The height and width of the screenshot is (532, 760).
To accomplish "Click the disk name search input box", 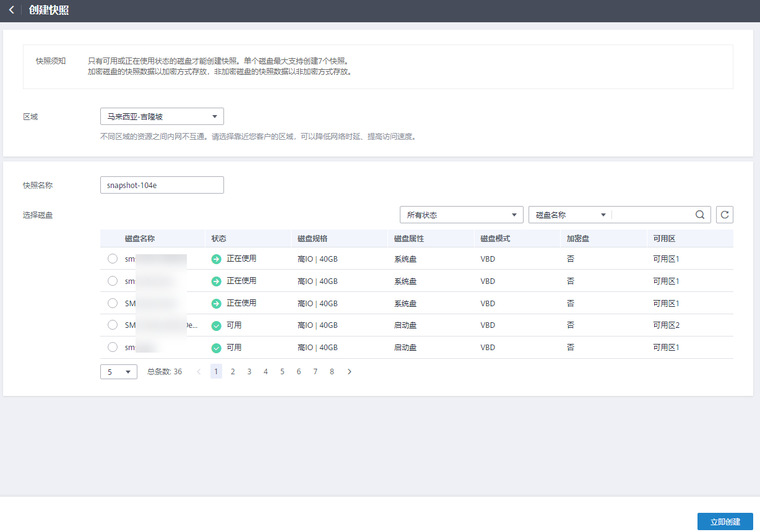I will point(652,215).
